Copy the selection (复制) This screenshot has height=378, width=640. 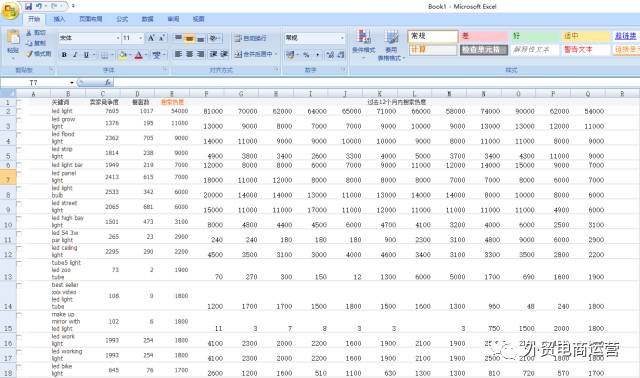pos(36,43)
